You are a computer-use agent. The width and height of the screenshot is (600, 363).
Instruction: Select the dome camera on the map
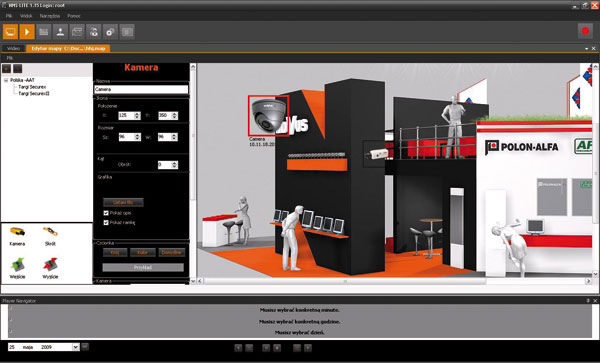point(268,116)
